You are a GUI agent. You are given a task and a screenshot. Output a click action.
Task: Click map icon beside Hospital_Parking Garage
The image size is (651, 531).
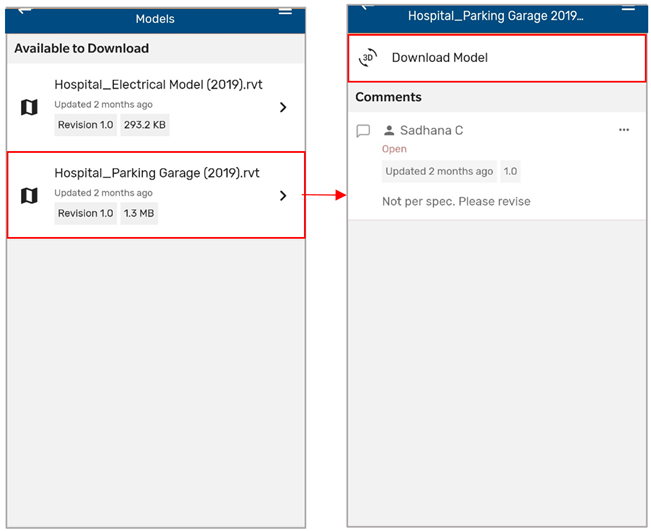(29, 196)
